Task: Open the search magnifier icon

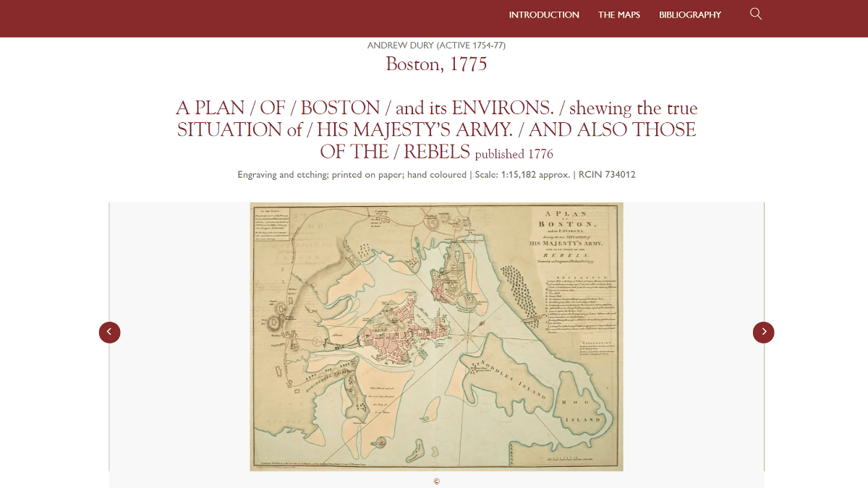Action: (756, 14)
